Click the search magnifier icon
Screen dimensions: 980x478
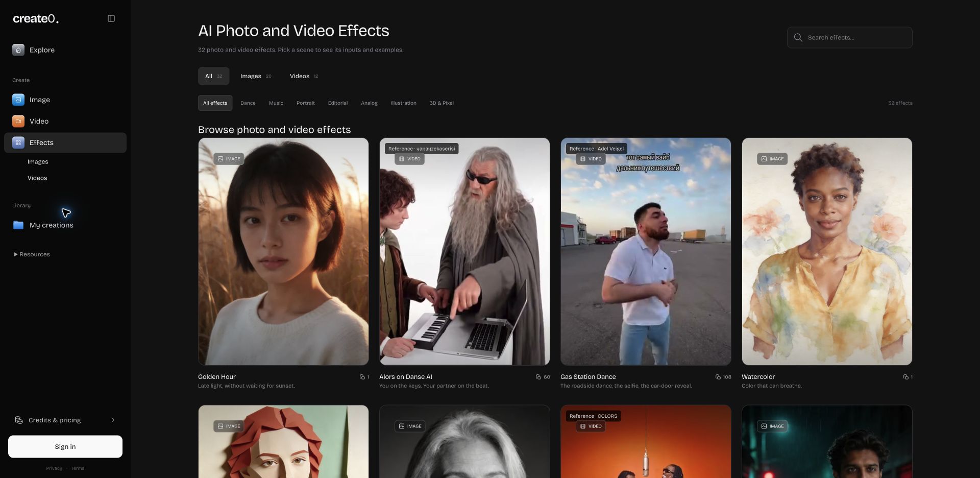click(798, 37)
